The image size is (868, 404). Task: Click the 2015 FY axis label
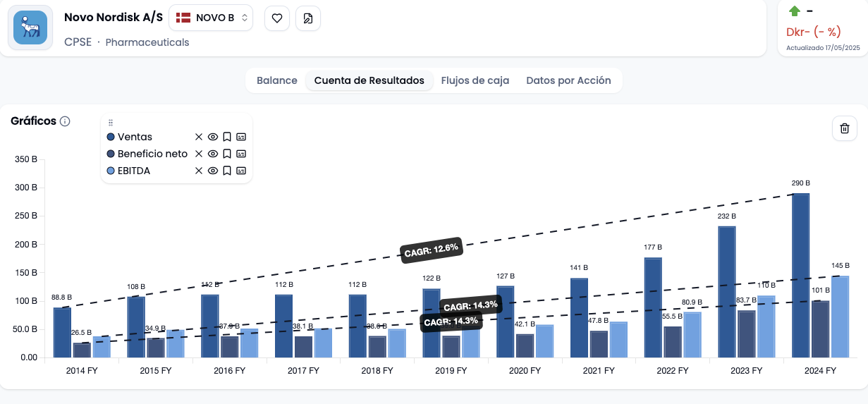click(156, 370)
